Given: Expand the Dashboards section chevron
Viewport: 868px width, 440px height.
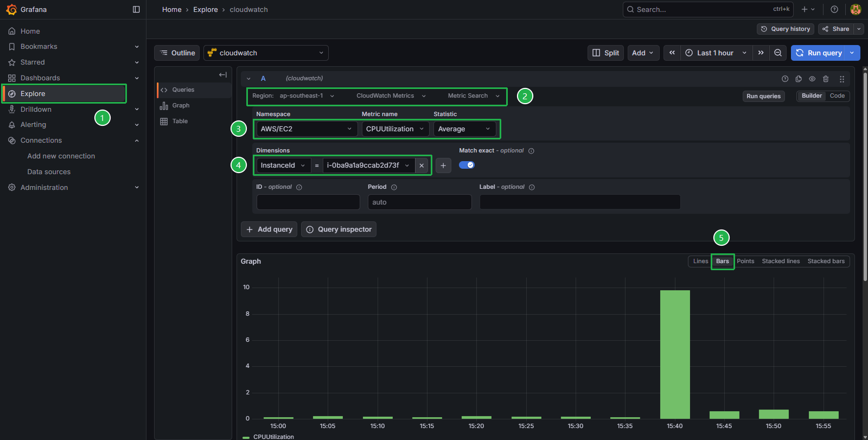Looking at the screenshot, I should [137, 78].
